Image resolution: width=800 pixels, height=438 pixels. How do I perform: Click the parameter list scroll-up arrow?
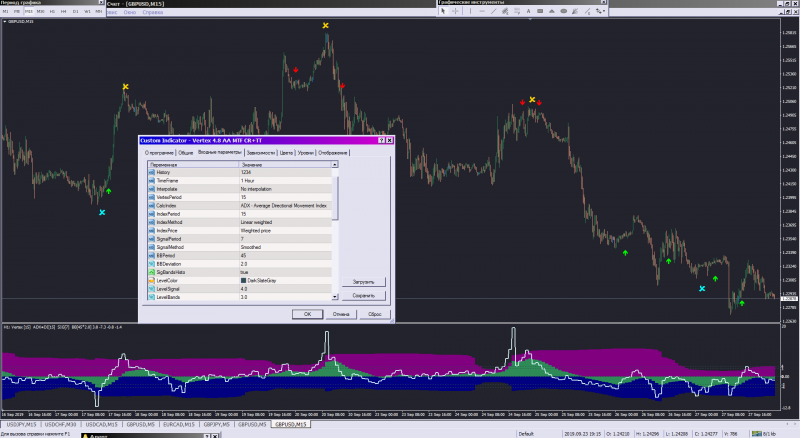point(335,164)
